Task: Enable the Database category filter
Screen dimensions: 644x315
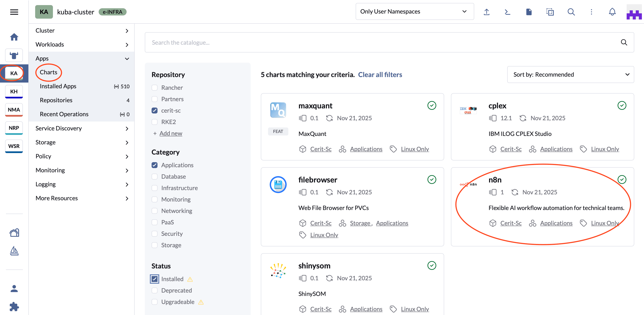Action: click(155, 177)
